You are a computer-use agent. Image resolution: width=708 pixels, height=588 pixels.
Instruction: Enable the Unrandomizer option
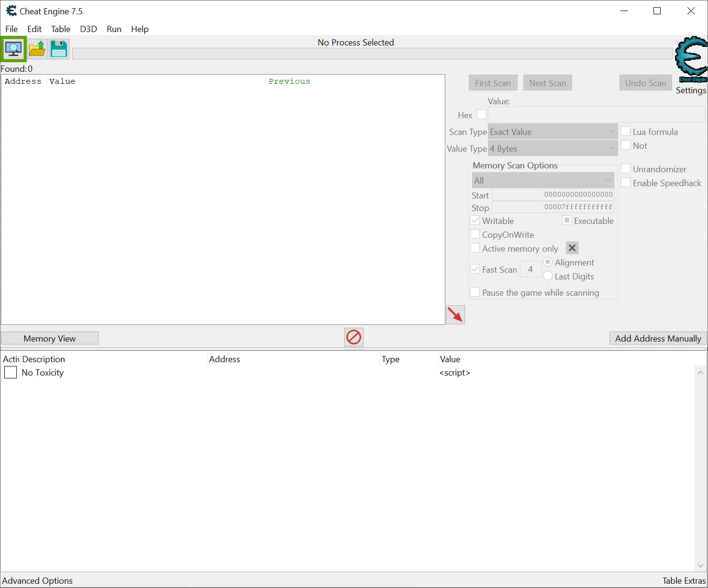[626, 168]
